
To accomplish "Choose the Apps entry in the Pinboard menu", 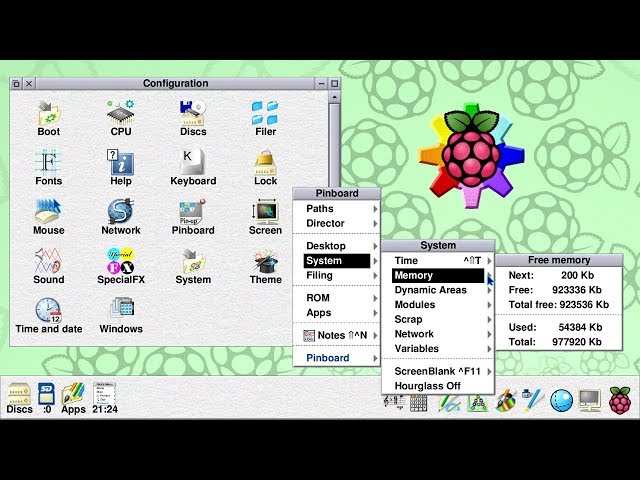I will [337, 313].
